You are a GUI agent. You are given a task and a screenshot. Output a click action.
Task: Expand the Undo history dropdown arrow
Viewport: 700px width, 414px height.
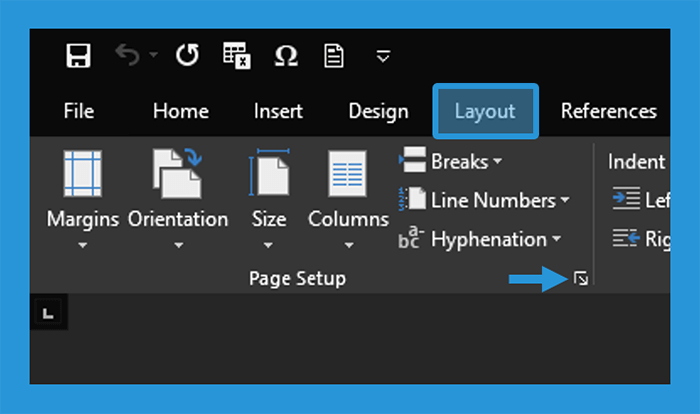154,55
